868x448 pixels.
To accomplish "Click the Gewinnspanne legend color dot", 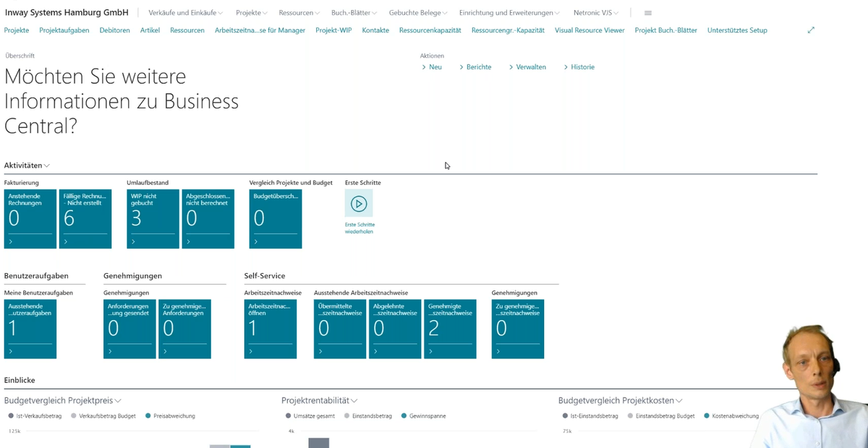I will point(404,416).
